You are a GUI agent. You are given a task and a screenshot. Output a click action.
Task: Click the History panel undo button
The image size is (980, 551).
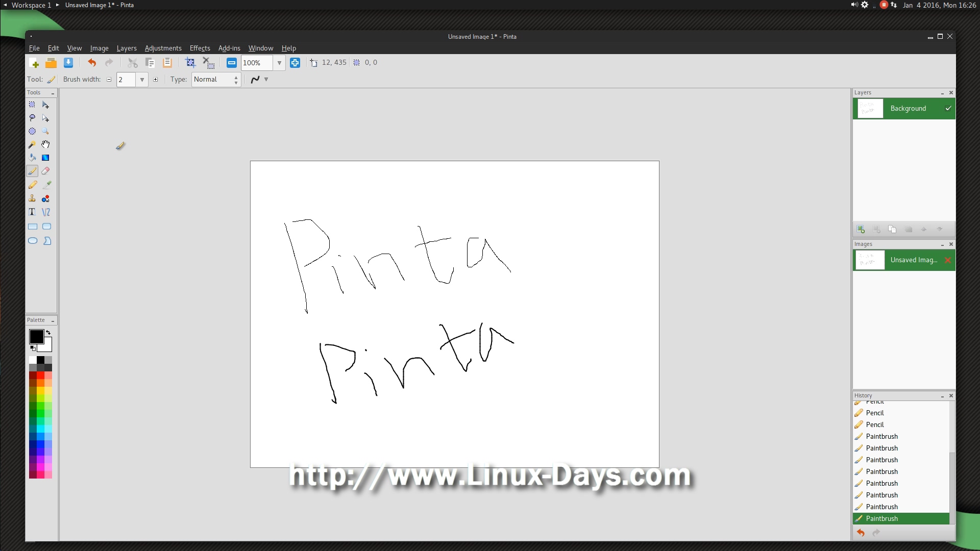[x=861, y=533]
